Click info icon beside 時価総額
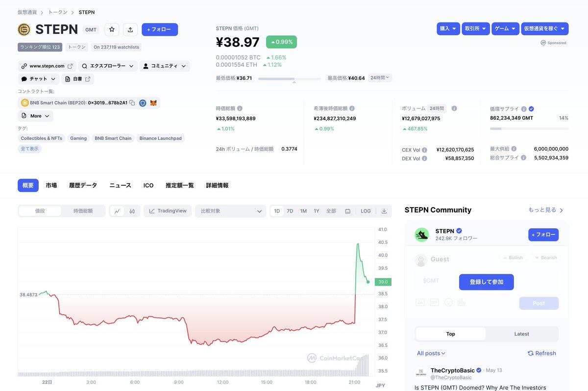 (x=240, y=108)
